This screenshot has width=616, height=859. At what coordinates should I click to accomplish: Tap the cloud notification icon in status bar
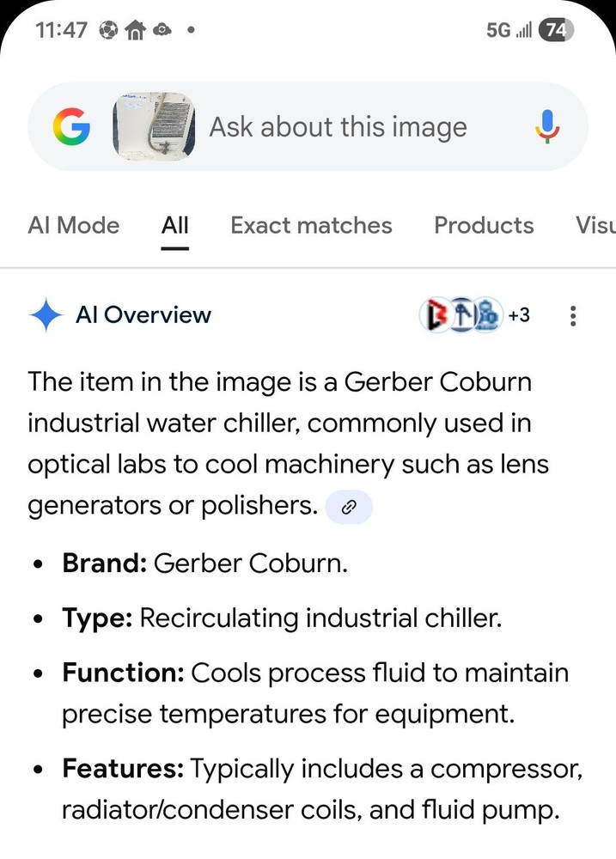[162, 30]
